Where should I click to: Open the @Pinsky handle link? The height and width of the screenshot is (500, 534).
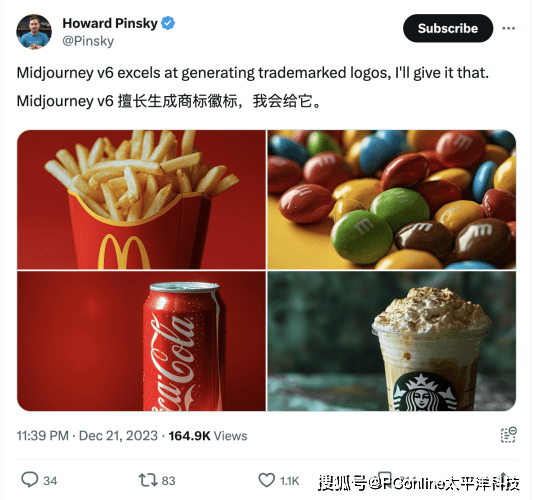pos(88,41)
